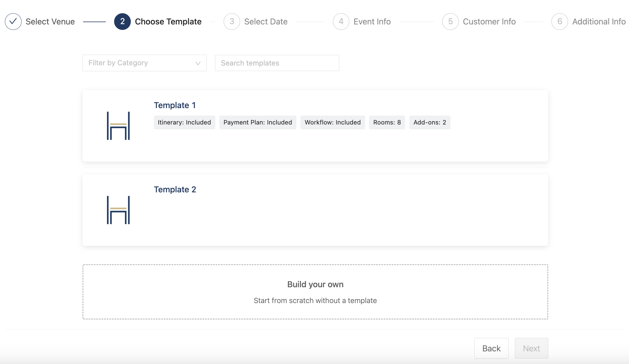Click the Itinerary: Included tag
Screen dimensions: 629x364
[x=184, y=122]
